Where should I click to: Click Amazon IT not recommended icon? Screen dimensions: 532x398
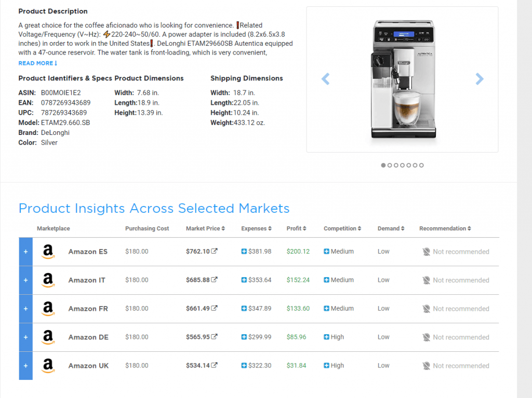tap(426, 280)
